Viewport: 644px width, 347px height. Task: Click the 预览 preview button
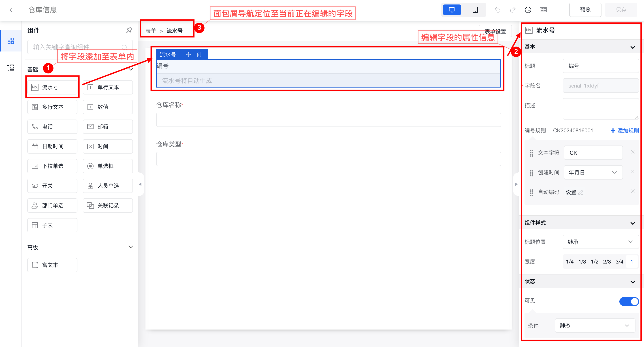pos(585,10)
